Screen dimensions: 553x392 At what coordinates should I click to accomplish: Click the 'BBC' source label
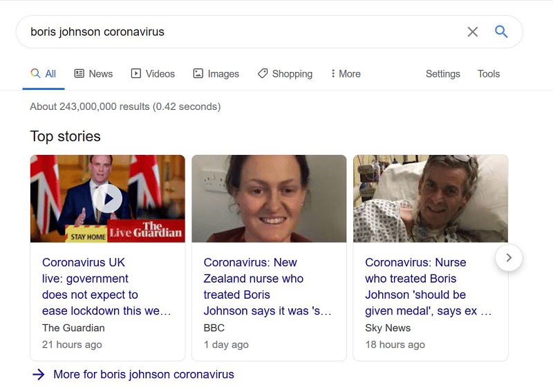pos(214,328)
